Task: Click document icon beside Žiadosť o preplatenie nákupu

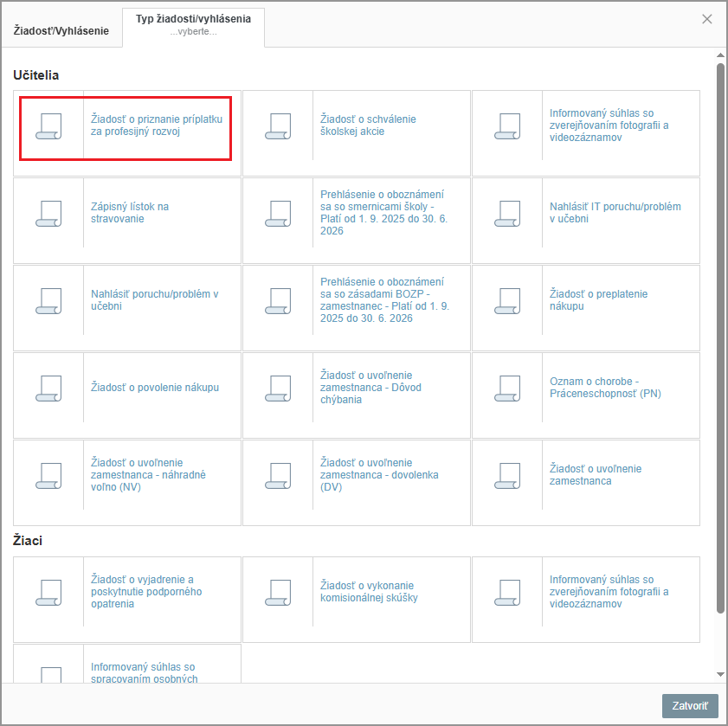Action: pos(507,301)
